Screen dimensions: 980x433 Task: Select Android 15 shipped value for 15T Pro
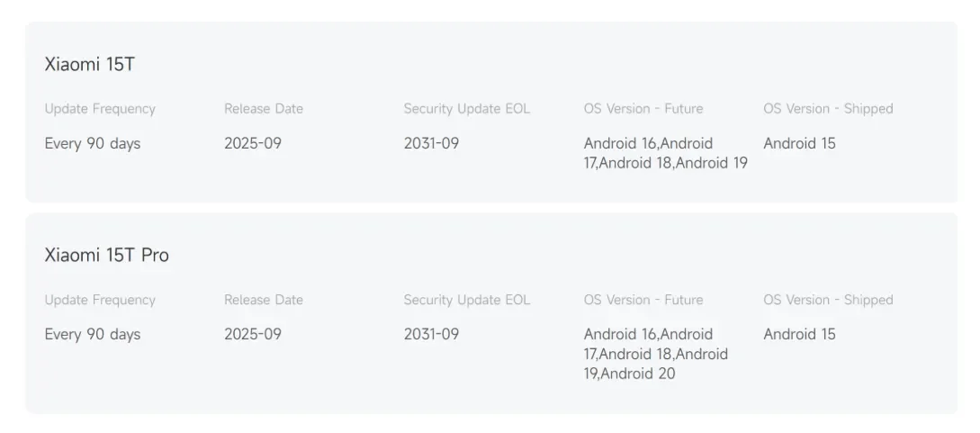(x=799, y=335)
